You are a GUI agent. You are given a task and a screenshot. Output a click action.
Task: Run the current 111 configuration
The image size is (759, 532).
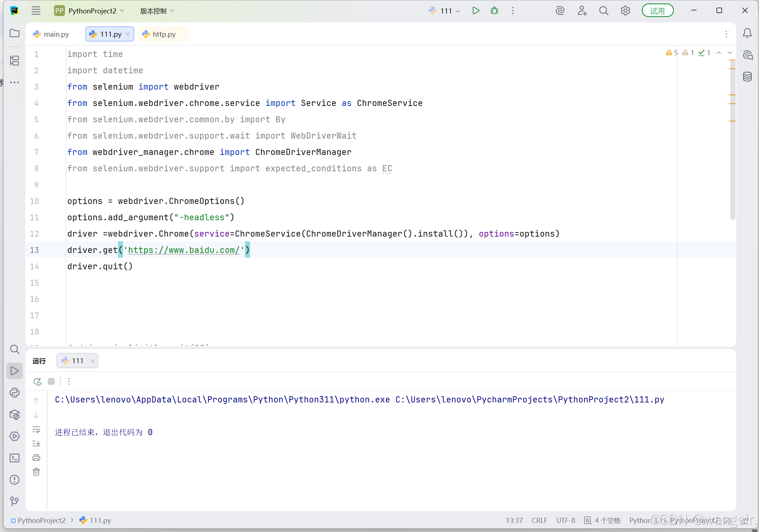pos(476,11)
